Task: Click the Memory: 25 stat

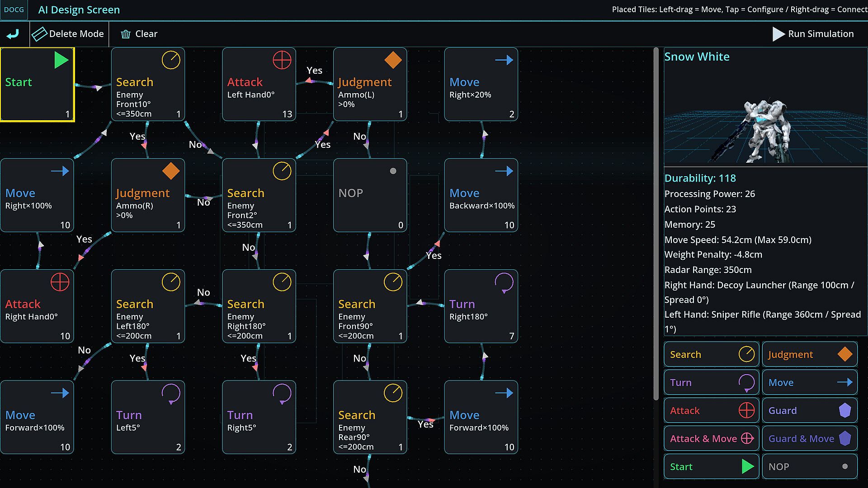Action: (689, 225)
